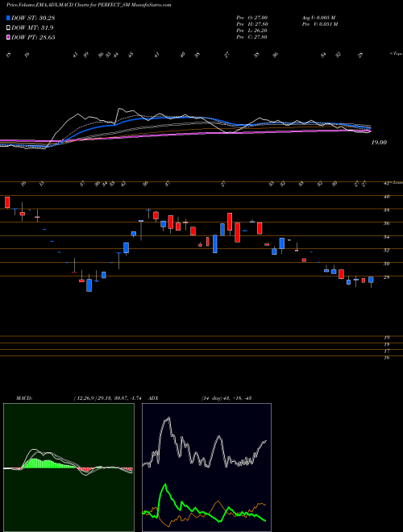Click the 32 price axis label

(x=386, y=250)
